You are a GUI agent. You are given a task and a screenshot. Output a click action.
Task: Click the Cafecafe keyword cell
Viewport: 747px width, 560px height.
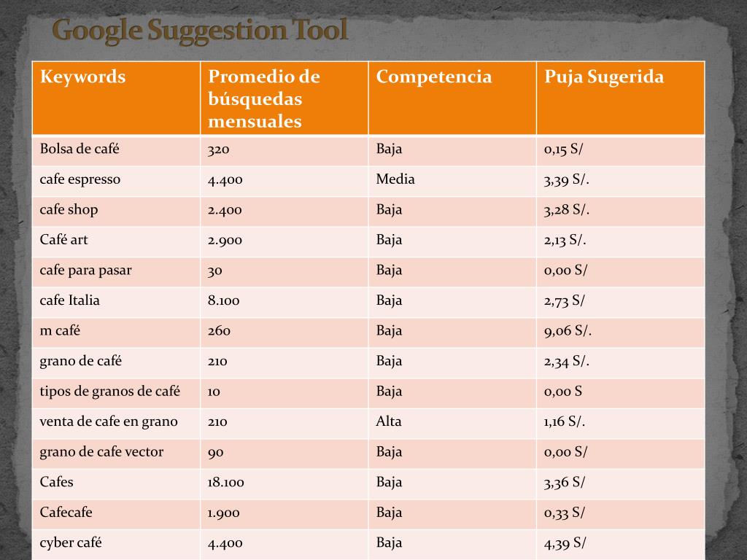116,514
